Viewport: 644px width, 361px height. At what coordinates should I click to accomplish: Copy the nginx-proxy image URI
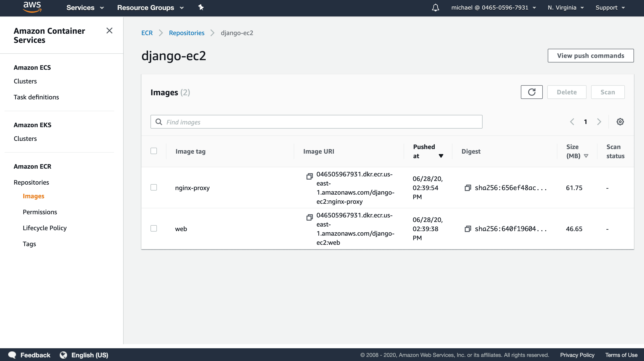pos(309,176)
